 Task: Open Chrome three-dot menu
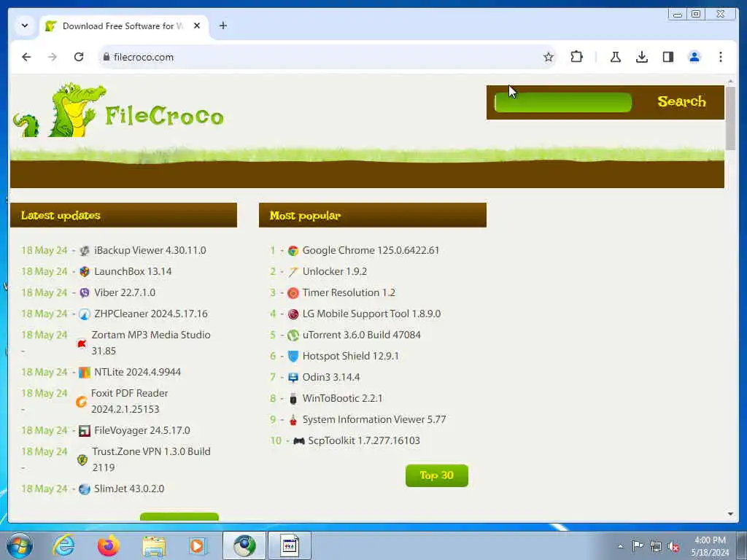(x=720, y=57)
